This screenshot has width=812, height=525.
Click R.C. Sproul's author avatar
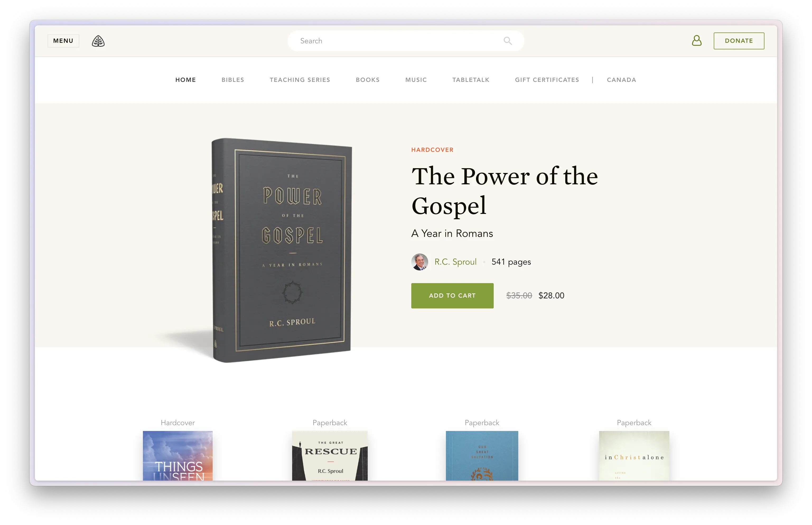(x=419, y=262)
